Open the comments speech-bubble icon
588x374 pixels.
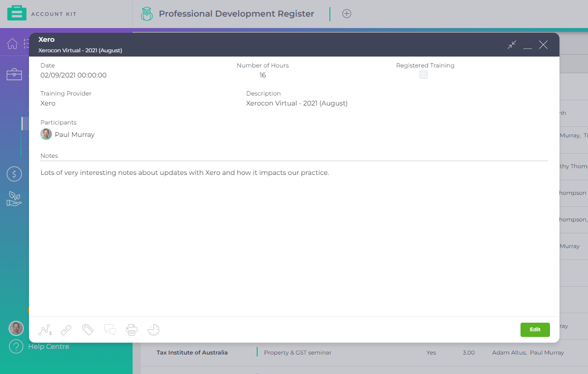pos(110,329)
